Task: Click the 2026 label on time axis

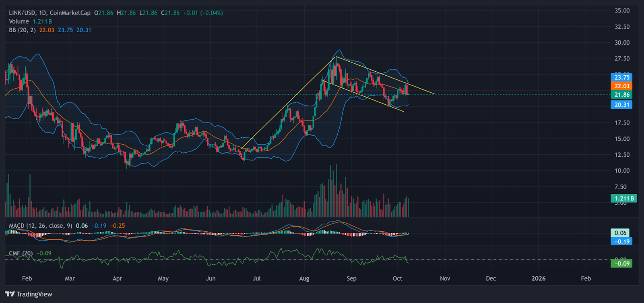Action: tap(539, 278)
